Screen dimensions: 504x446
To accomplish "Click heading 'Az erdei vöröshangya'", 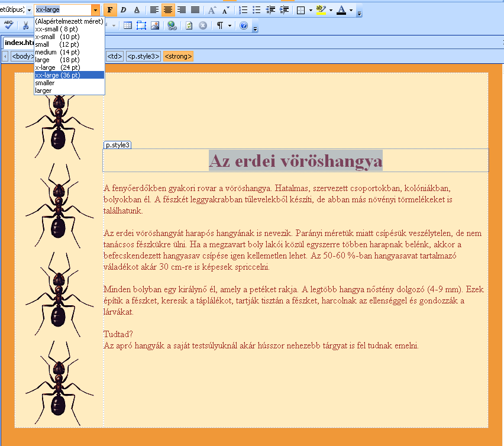I will pyautogui.click(x=296, y=161).
